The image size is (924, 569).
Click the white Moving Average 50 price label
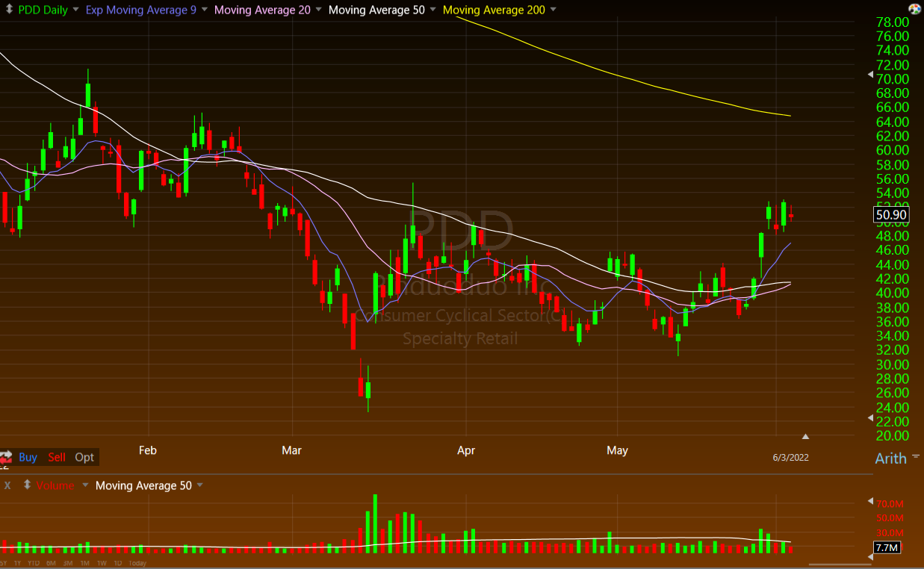point(376,10)
